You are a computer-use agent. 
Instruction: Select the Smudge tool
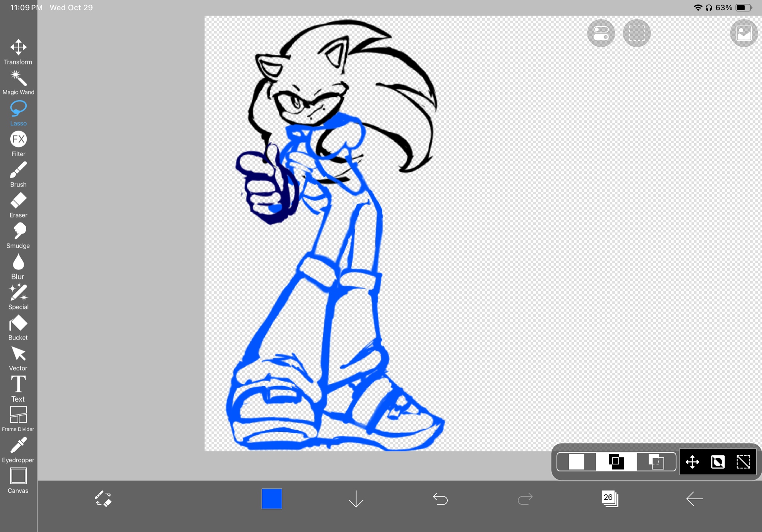18,236
